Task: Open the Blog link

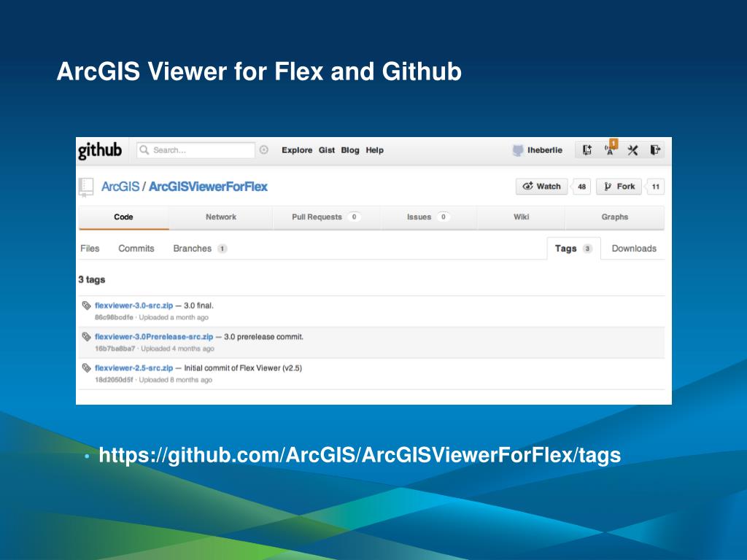Action: click(x=349, y=150)
